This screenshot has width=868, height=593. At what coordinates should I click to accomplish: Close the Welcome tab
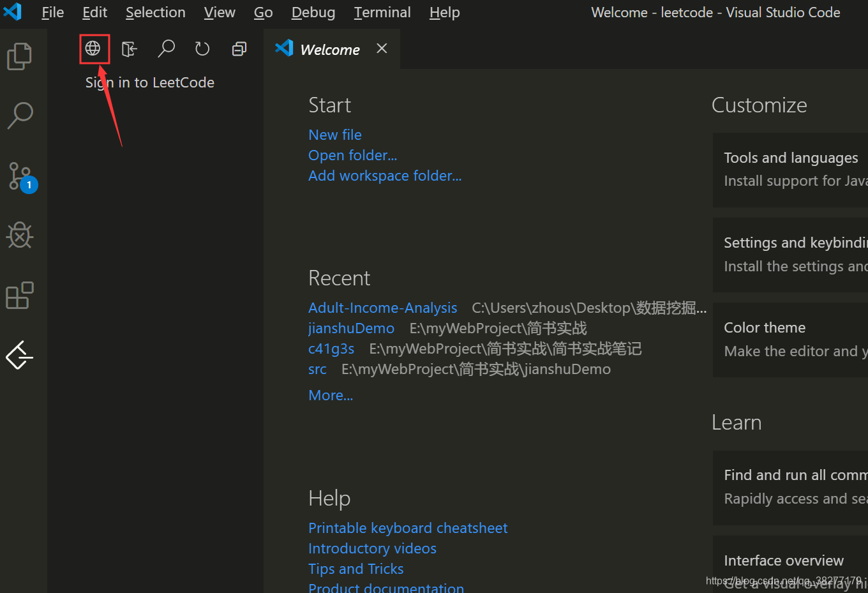point(381,48)
